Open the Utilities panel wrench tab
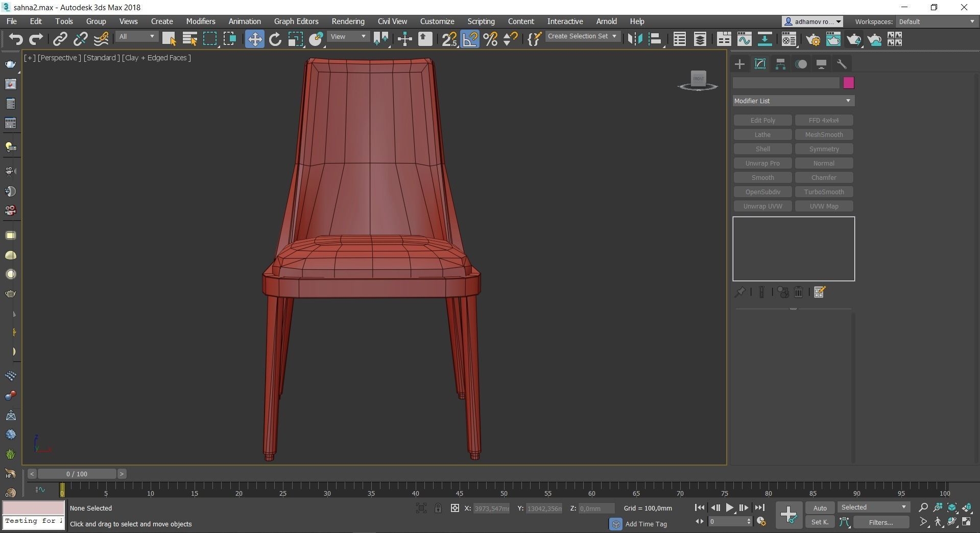The height and width of the screenshot is (533, 980). (842, 64)
